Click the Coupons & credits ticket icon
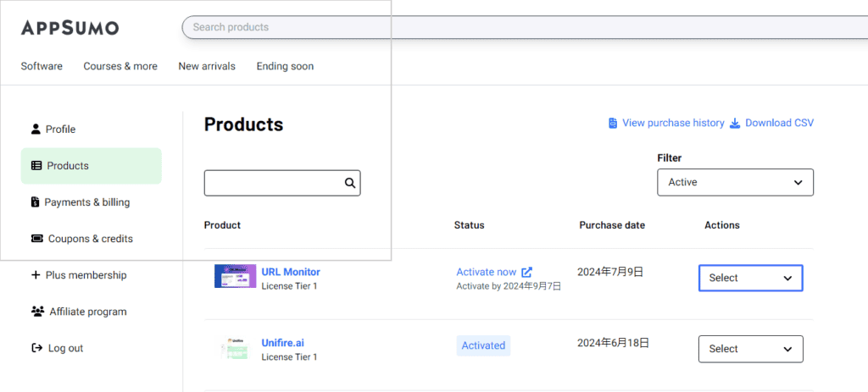The height and width of the screenshot is (392, 868). 37,239
